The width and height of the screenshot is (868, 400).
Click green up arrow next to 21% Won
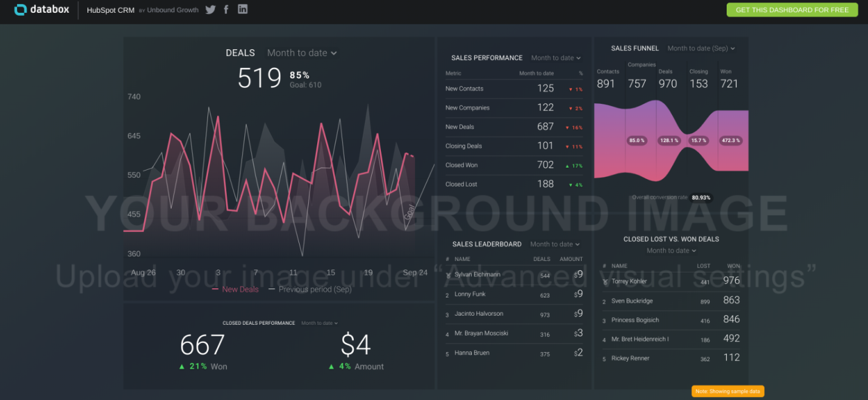pyautogui.click(x=183, y=367)
